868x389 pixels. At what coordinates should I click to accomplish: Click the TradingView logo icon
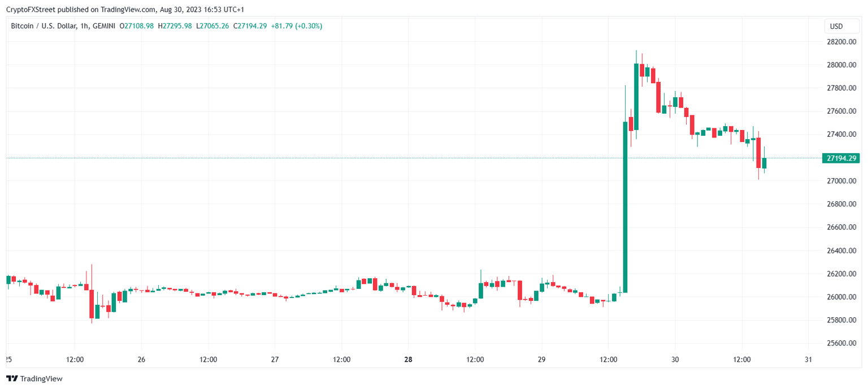click(x=11, y=379)
